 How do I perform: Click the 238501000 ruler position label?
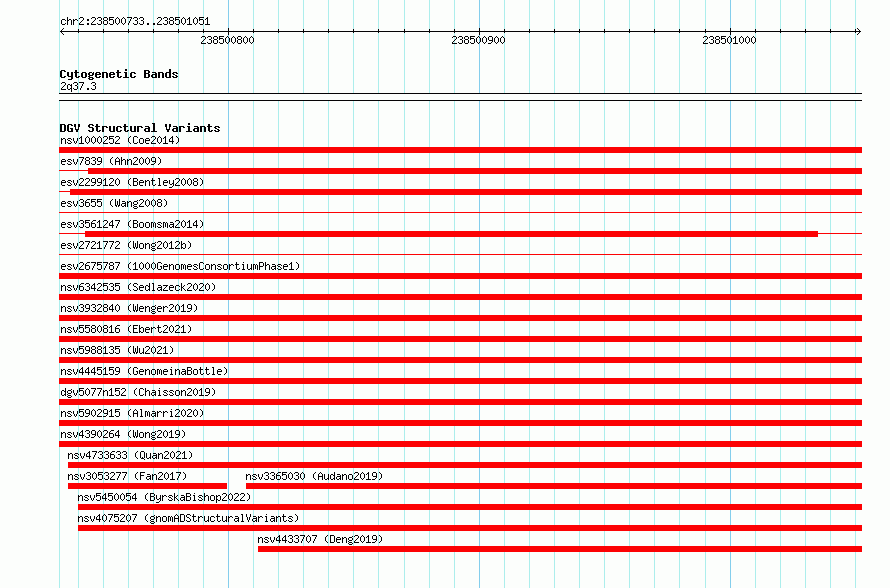[729, 40]
